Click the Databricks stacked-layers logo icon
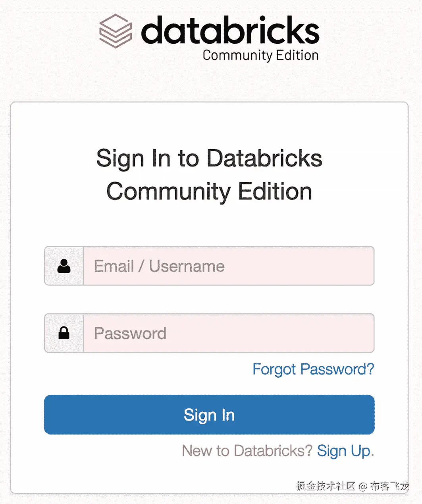The image size is (422, 504). (115, 31)
